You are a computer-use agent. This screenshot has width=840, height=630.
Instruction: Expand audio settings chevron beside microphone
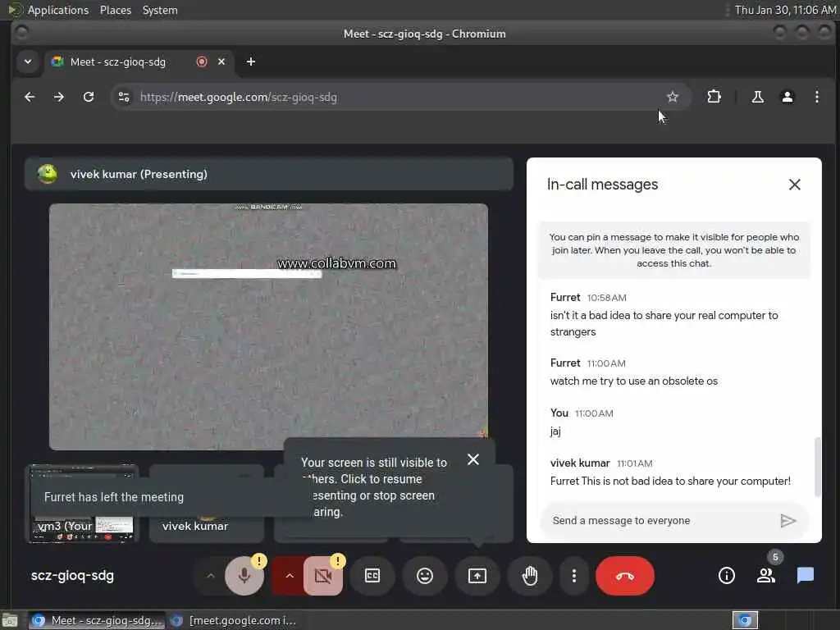point(211,576)
